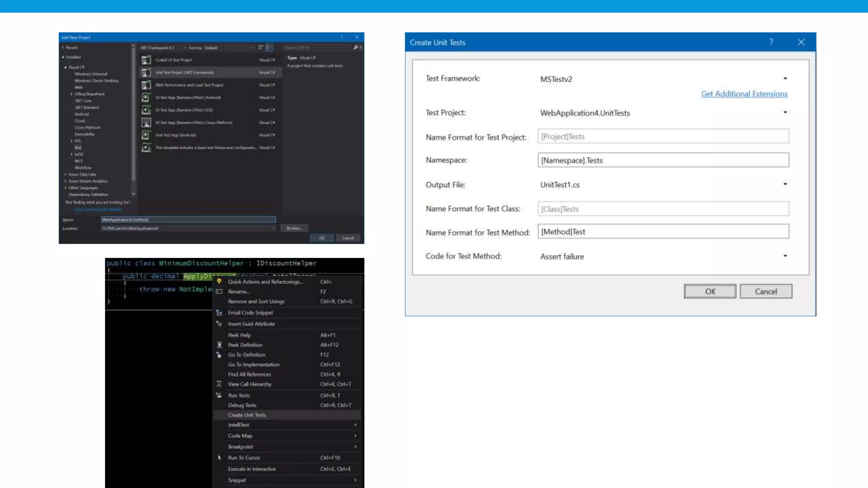868x488 pixels.
Task: Click the search magnifier in Add New Project
Action: coord(356,47)
